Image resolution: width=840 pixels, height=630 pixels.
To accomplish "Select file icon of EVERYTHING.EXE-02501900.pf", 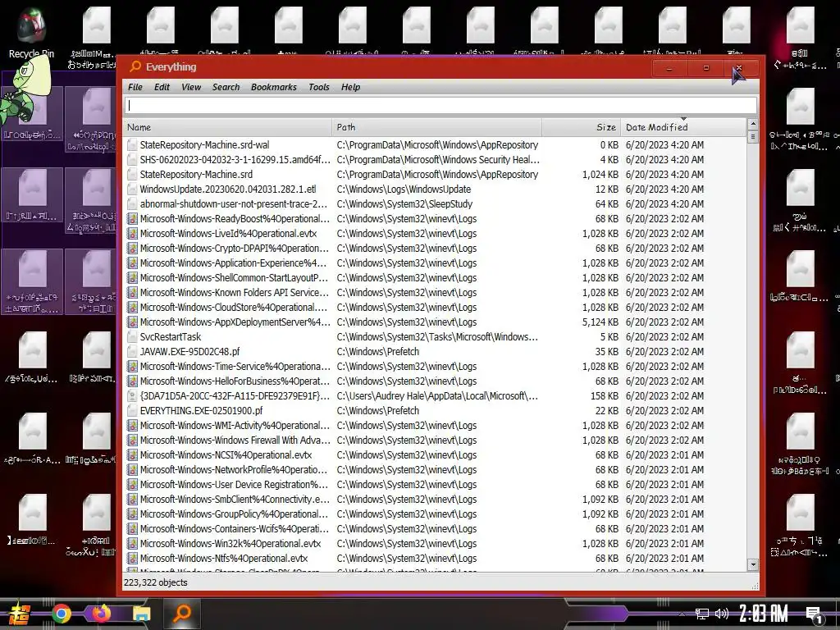I will (x=132, y=411).
